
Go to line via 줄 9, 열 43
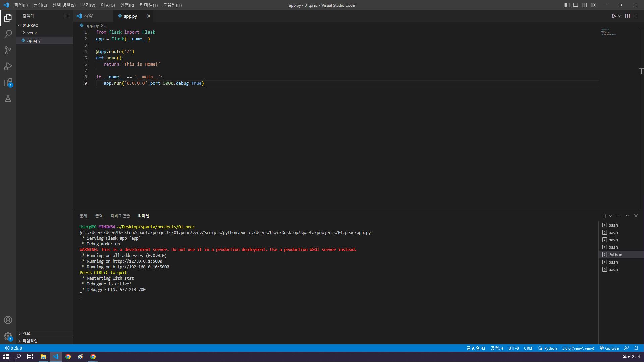[x=476, y=348]
